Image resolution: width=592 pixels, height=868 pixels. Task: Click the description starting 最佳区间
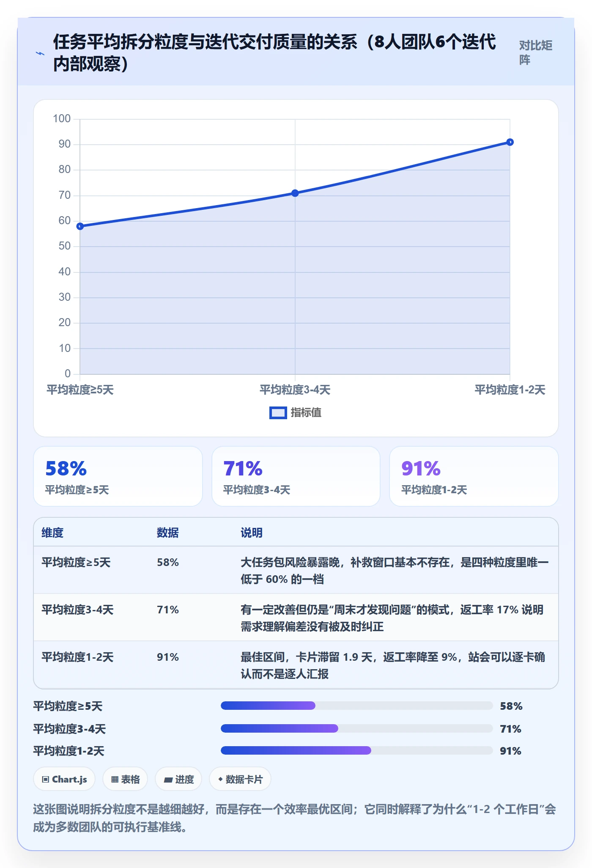393,665
